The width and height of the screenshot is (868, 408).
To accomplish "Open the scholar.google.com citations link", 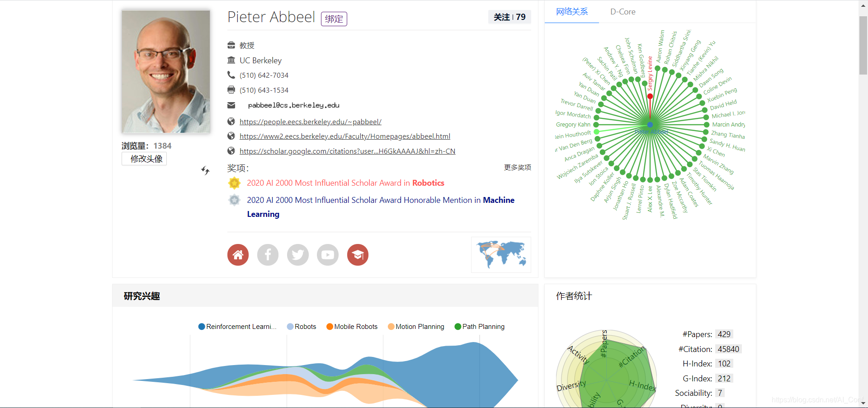I will pyautogui.click(x=347, y=151).
